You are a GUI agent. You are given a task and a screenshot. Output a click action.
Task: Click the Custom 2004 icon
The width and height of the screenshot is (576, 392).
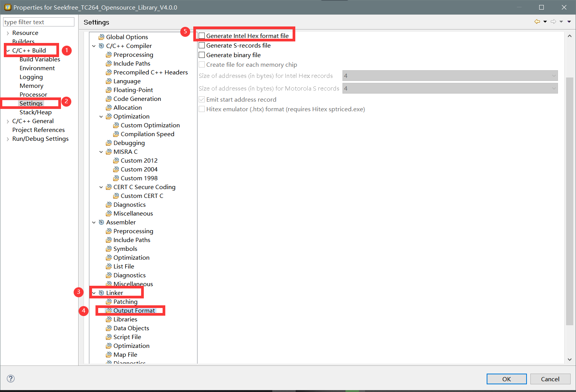[x=116, y=170]
